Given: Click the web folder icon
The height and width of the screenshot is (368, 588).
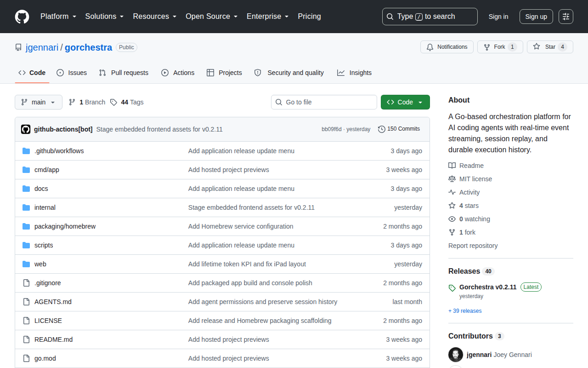Looking at the screenshot, I should [x=26, y=264].
